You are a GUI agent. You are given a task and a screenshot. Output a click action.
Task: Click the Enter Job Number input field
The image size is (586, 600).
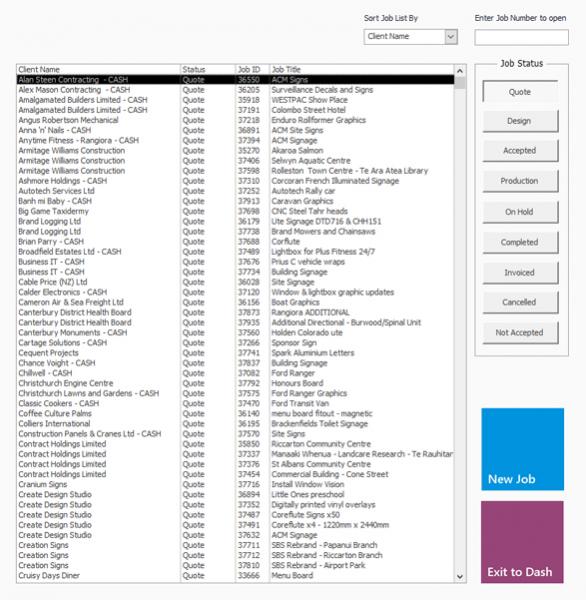[521, 38]
